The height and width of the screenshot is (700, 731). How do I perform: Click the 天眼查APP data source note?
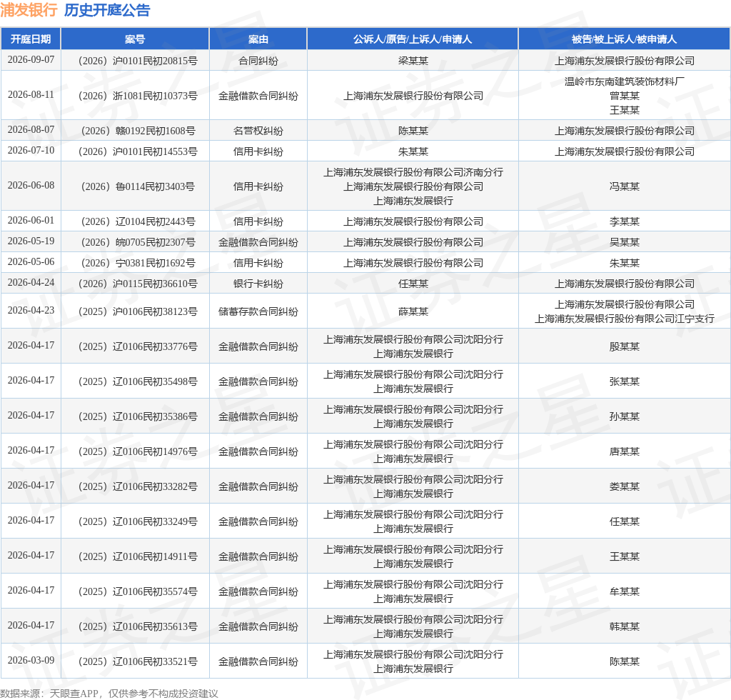109,694
